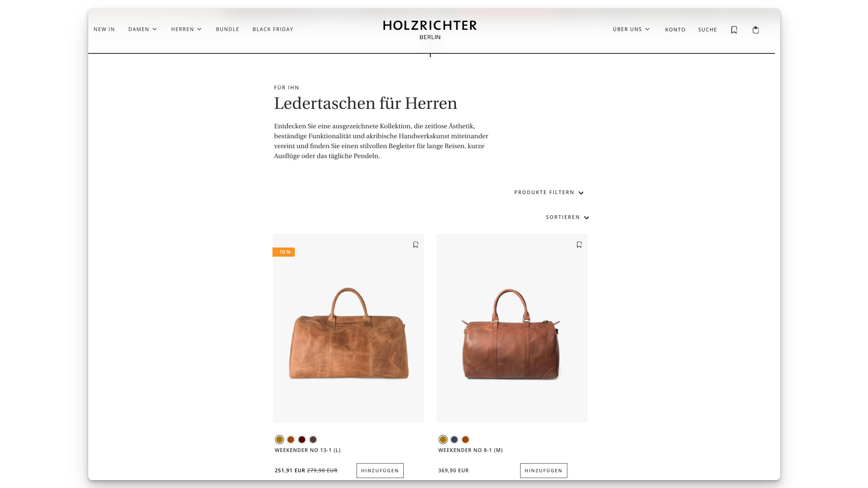This screenshot has height=488, width=868.
Task: Go to the New In menu item
Action: tap(104, 29)
